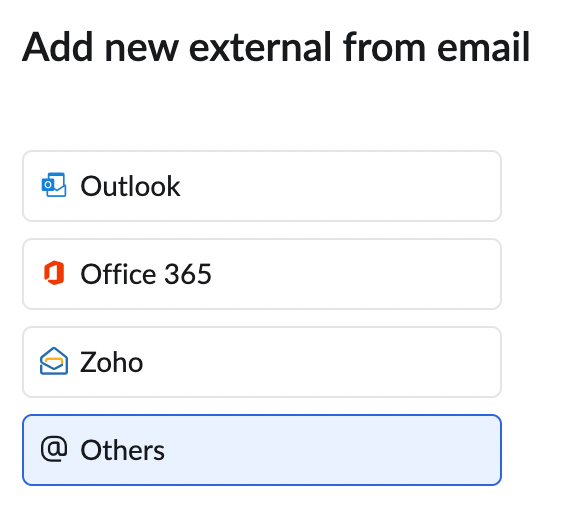This screenshot has width=566, height=510.
Task: Click the "Outlook" text label
Action: [130, 186]
